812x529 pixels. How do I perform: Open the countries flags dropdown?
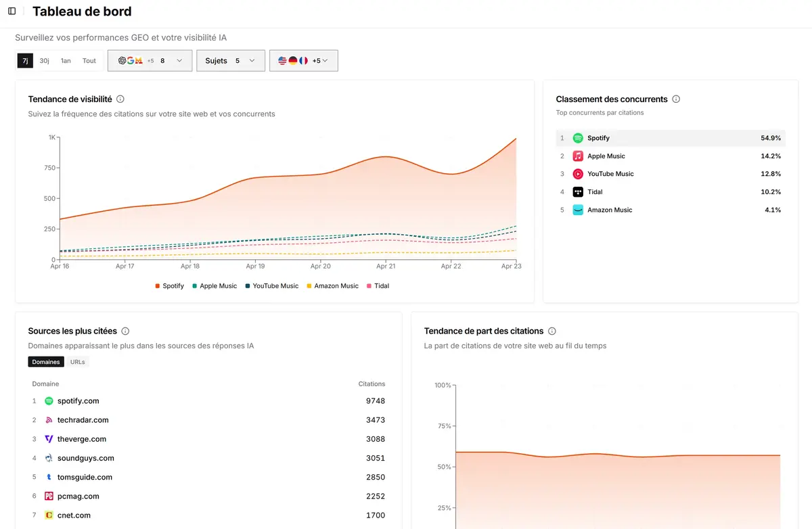(x=304, y=61)
